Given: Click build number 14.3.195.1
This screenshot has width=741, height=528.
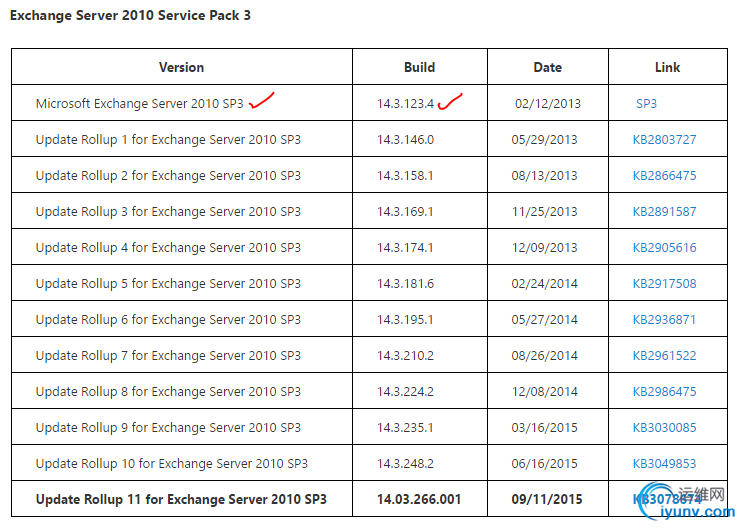Looking at the screenshot, I should click(x=405, y=320).
